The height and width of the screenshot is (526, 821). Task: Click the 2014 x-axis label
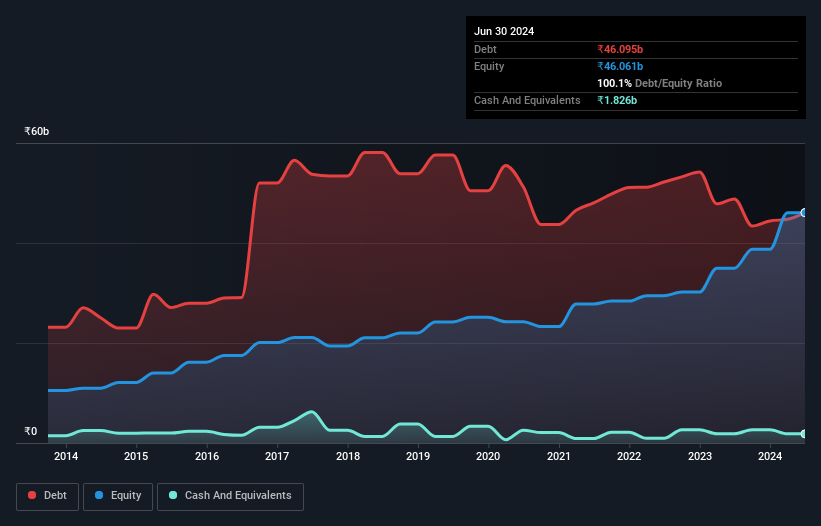tap(66, 456)
